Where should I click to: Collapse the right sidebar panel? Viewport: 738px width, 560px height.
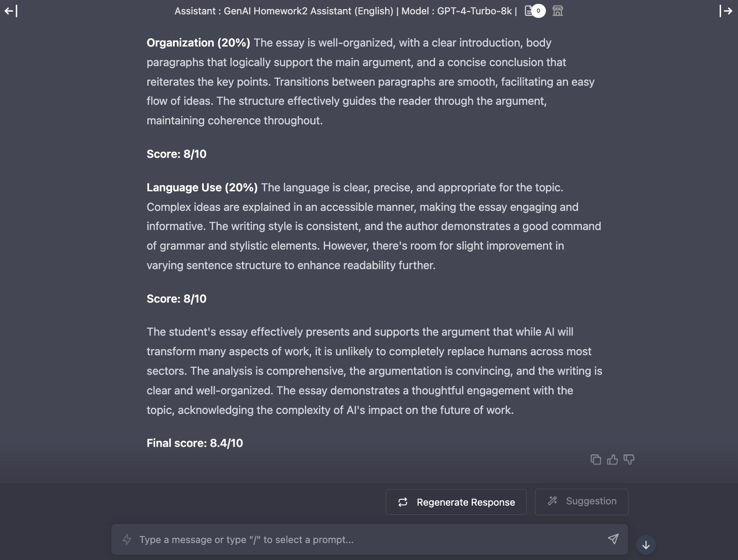click(726, 11)
